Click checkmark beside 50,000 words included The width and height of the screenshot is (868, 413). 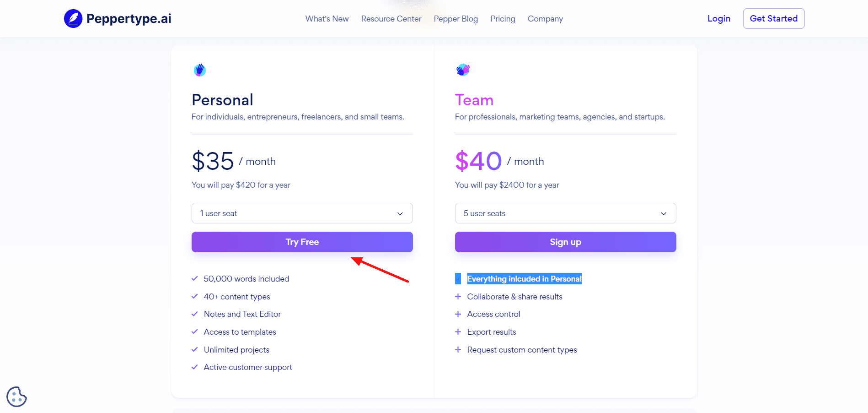195,278
